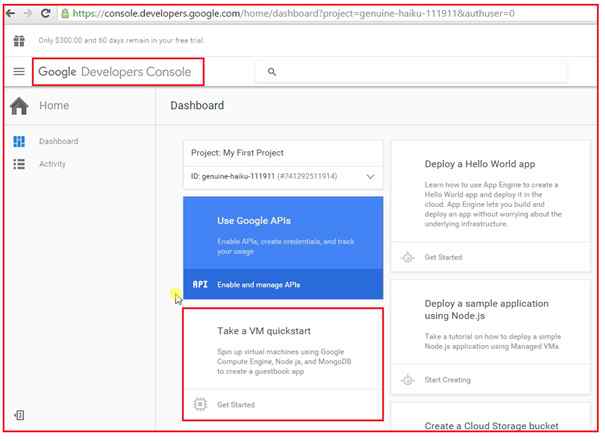This screenshot has height=441, width=605.
Task: Click the App Engine icon under Hello World
Action: click(x=408, y=257)
